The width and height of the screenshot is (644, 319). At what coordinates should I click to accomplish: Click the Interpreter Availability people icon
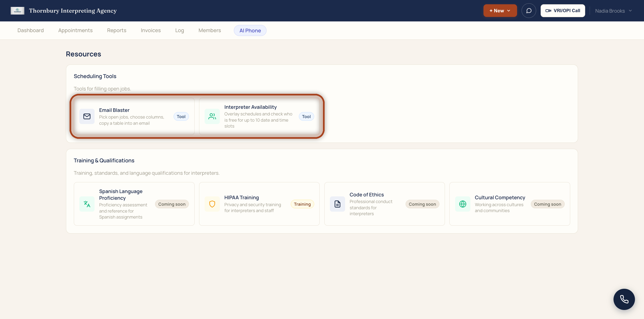pos(212,116)
